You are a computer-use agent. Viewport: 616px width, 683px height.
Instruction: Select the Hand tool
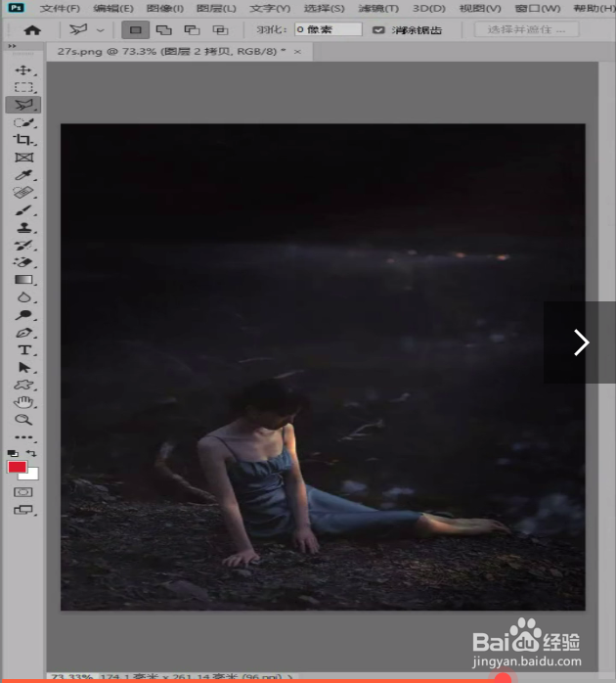(23, 402)
